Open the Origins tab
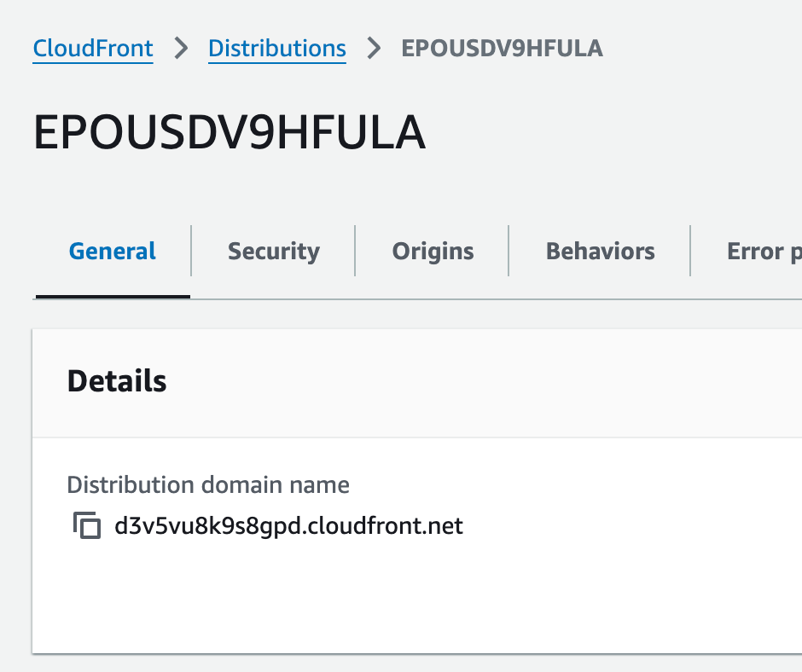The width and height of the screenshot is (802, 672). coord(433,252)
